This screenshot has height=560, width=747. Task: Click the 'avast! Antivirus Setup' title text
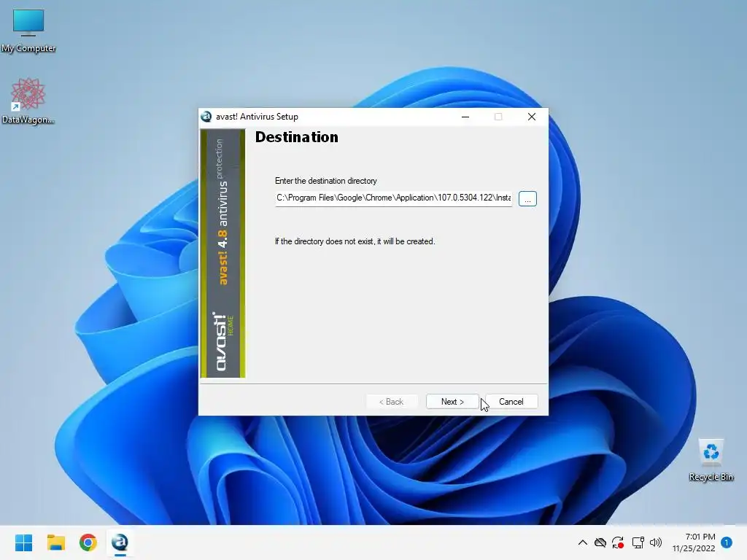coord(257,117)
